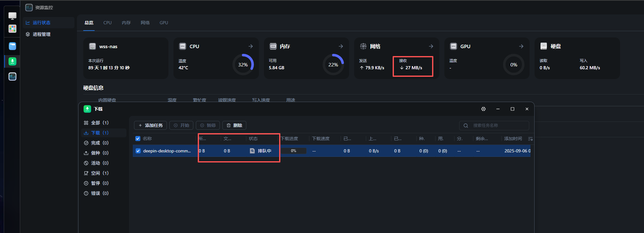Click the 添加任务 button

pos(151,125)
